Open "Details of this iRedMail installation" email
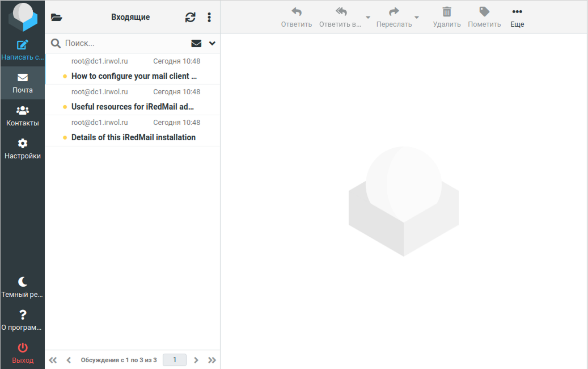The image size is (588, 369). [x=133, y=137]
